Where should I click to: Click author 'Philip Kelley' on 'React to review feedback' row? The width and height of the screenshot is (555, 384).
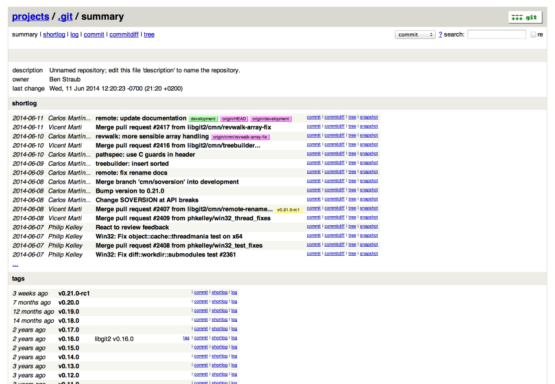pos(65,227)
